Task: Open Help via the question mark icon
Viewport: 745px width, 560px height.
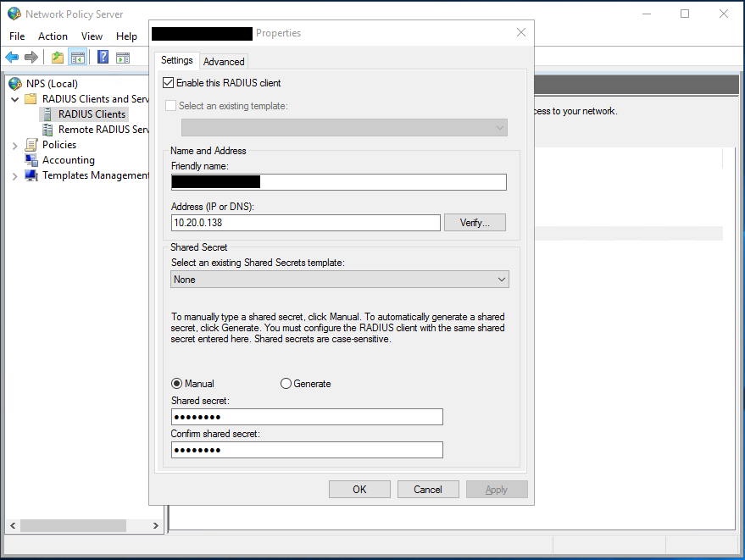Action: (x=102, y=57)
